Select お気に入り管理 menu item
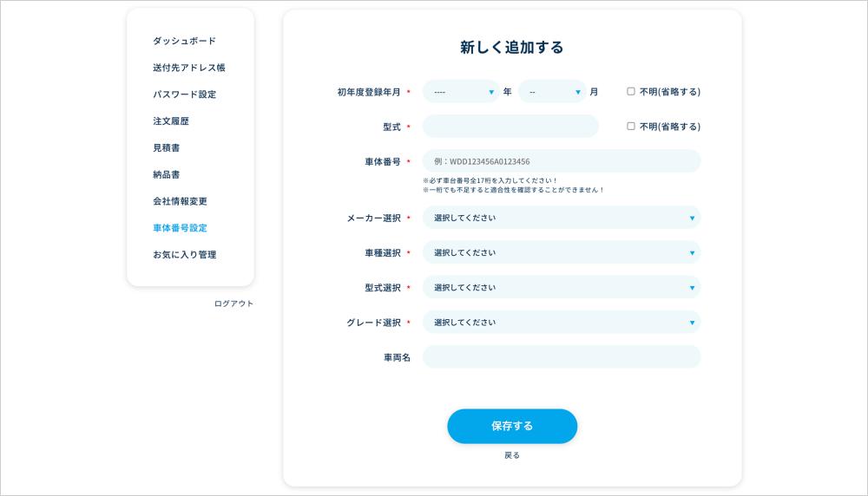This screenshot has height=496, width=868. coord(184,255)
